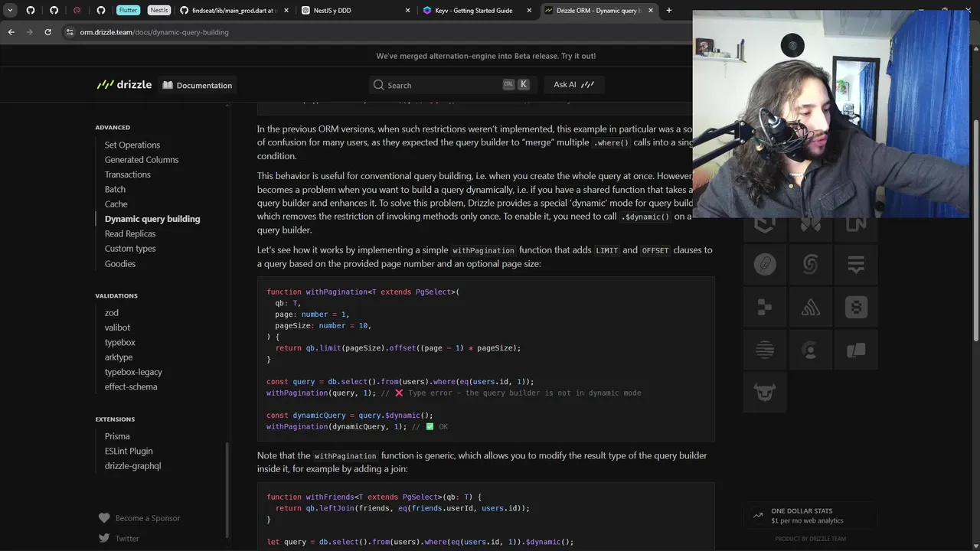Click the stacked lines chevron sponsor logo
Image resolution: width=980 pixels, height=551 pixels.
pyautogui.click(x=856, y=264)
